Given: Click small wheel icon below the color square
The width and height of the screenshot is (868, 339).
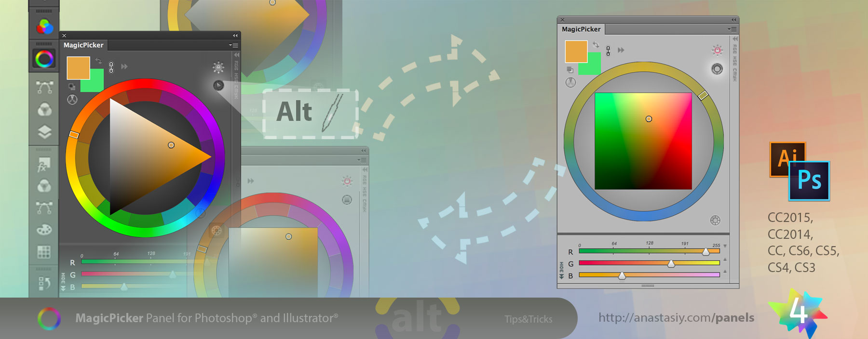Looking at the screenshot, I should pyautogui.click(x=715, y=221).
